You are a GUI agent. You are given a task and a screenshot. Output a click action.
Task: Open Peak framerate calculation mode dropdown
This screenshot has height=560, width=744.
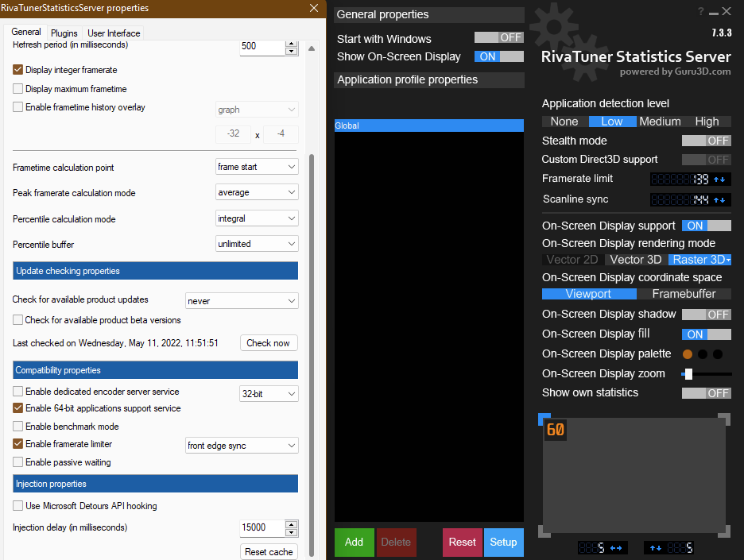(x=257, y=192)
